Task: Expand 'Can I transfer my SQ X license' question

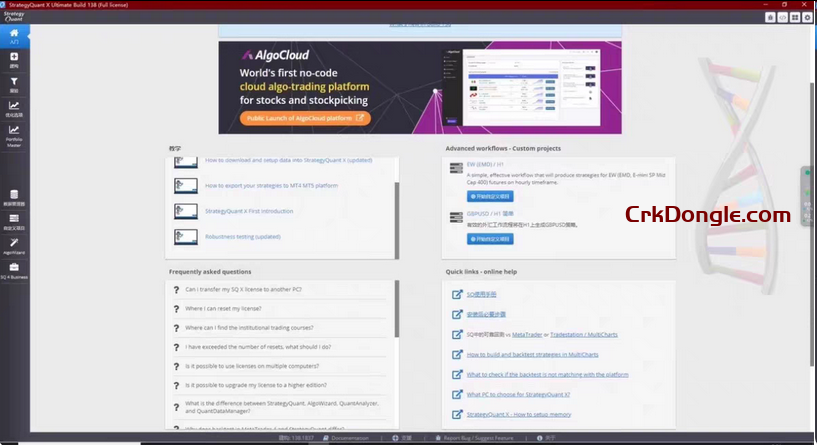Action: [243, 290]
